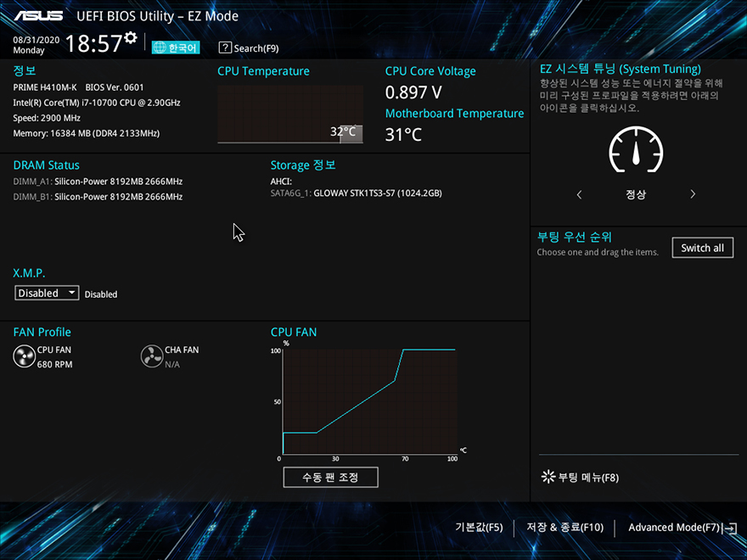Open Search (F9)
This screenshot has width=747, height=560.
(x=249, y=48)
